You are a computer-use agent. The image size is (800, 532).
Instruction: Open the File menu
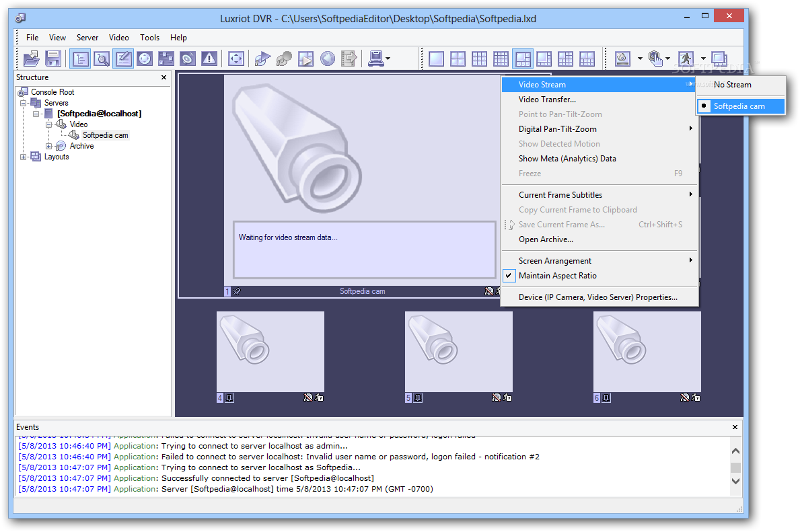pos(32,37)
